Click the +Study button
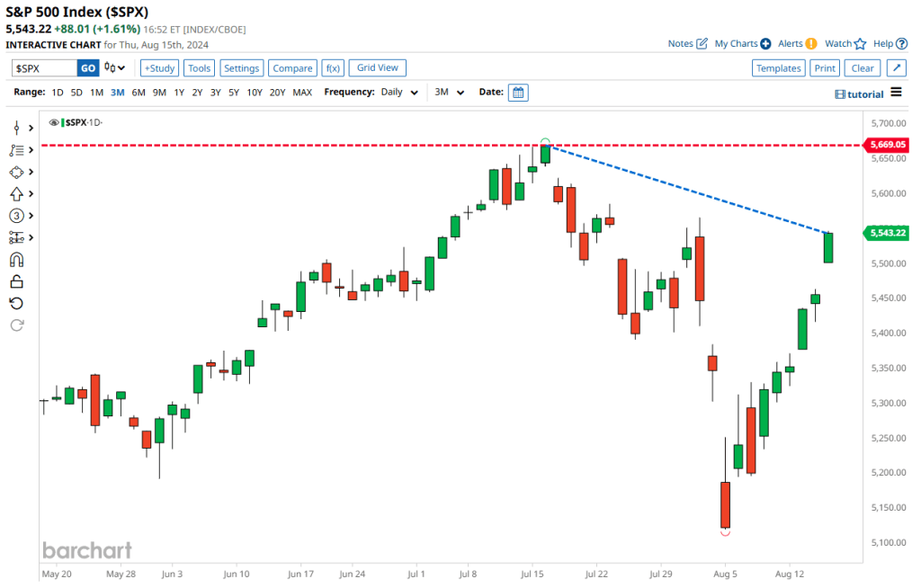 pyautogui.click(x=159, y=68)
